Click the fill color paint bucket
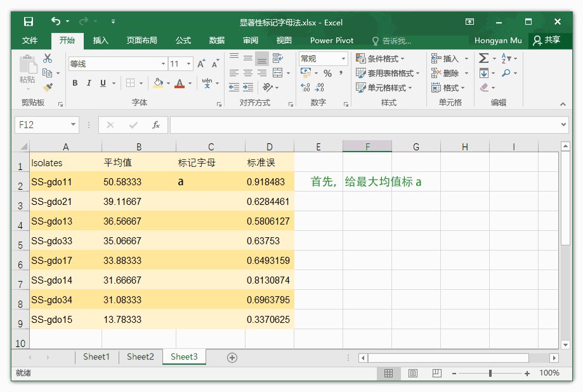The width and height of the screenshot is (583, 392). (x=158, y=83)
